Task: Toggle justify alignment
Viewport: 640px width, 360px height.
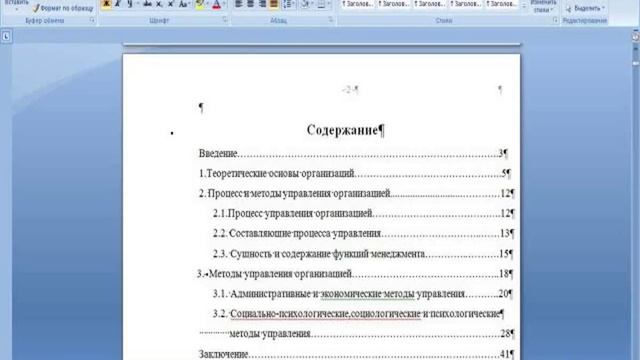Action: click(x=273, y=4)
